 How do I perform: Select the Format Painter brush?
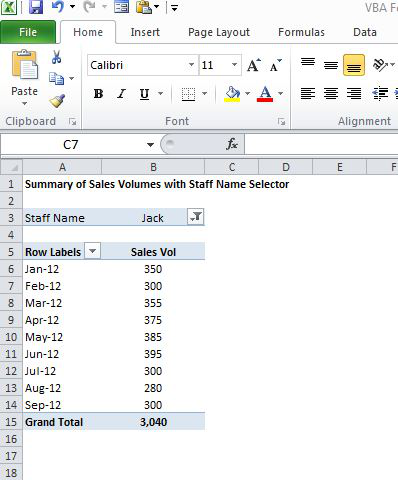[57, 101]
